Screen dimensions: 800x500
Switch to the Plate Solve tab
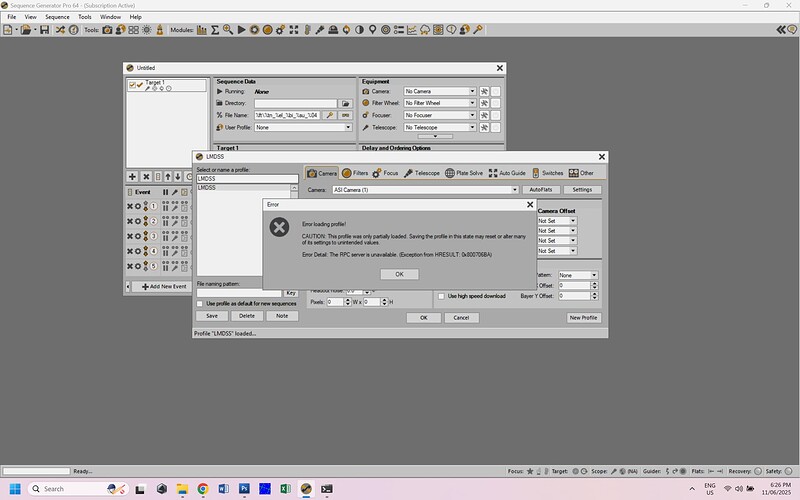(x=464, y=173)
